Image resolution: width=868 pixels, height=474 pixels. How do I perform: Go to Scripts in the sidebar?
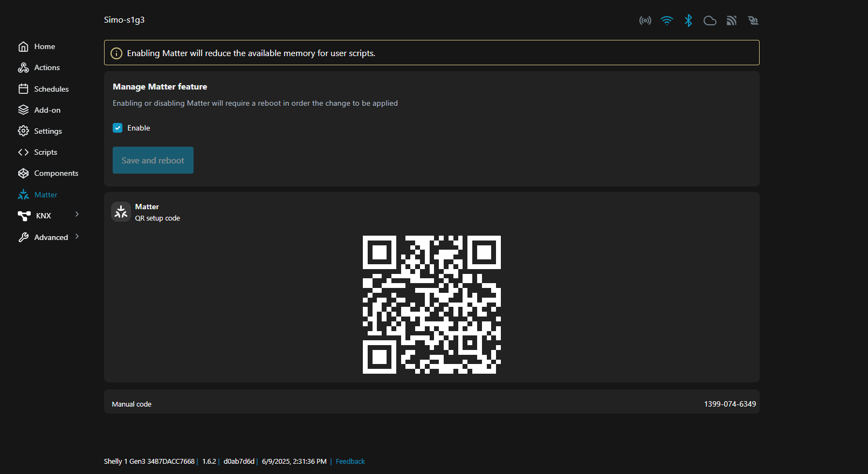tap(45, 153)
